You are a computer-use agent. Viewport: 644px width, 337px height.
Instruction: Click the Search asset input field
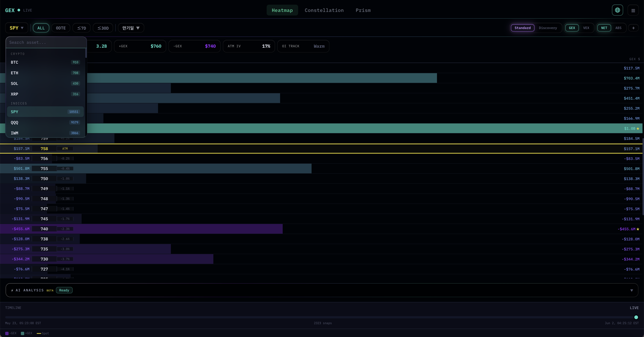coord(46,42)
